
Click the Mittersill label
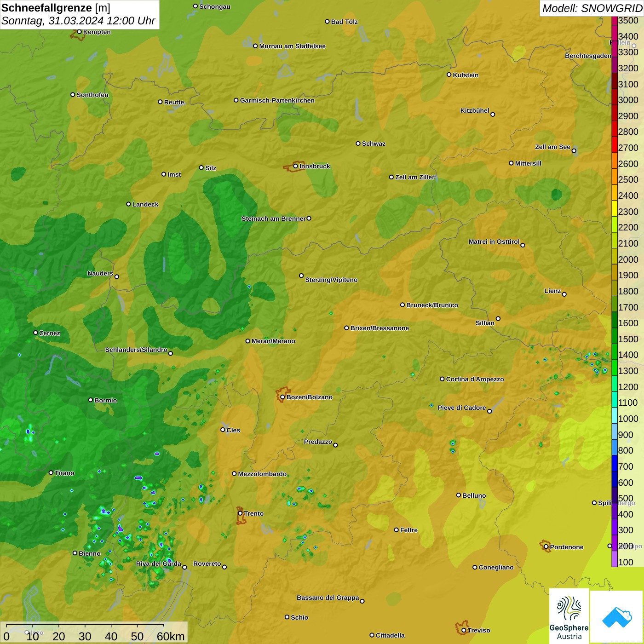tap(529, 163)
